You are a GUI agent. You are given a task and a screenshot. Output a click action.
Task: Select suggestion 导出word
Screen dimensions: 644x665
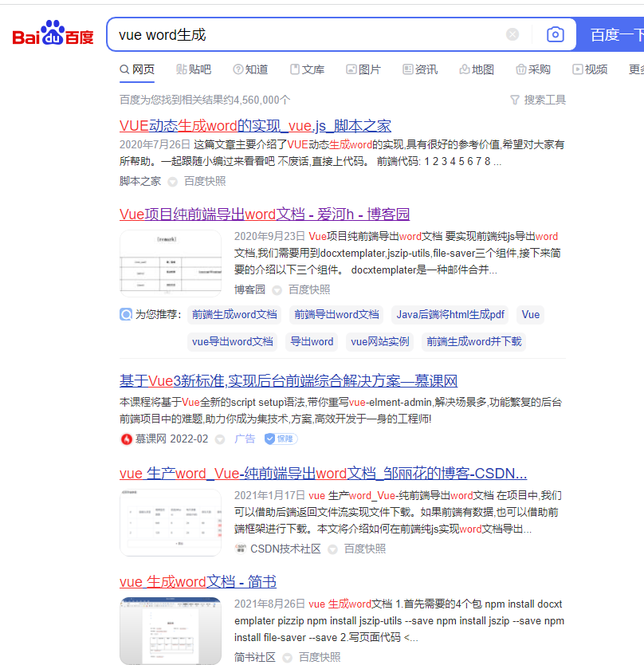click(312, 342)
